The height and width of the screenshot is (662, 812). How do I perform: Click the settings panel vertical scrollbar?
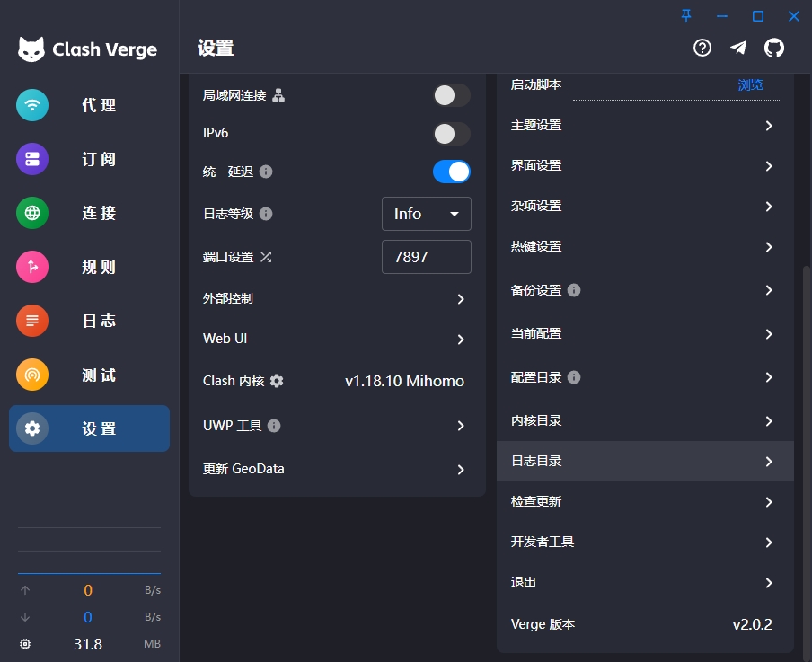click(x=806, y=449)
